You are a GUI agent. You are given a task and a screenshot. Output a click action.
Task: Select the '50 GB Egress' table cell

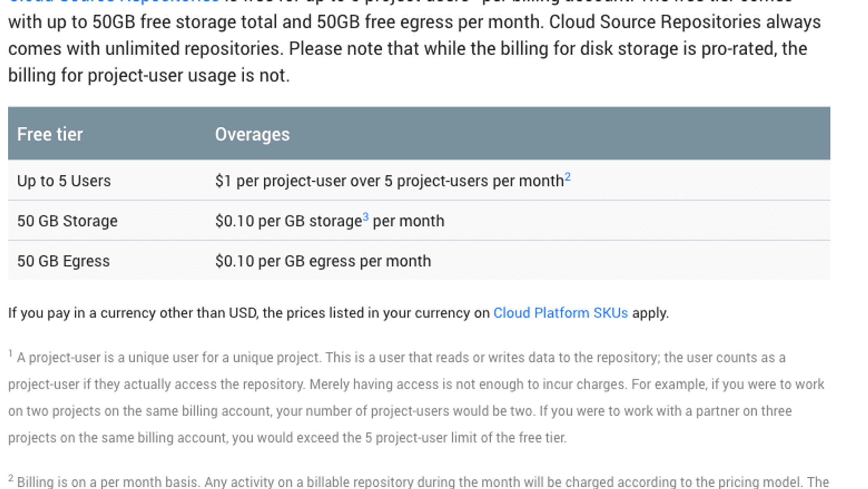coord(63,261)
